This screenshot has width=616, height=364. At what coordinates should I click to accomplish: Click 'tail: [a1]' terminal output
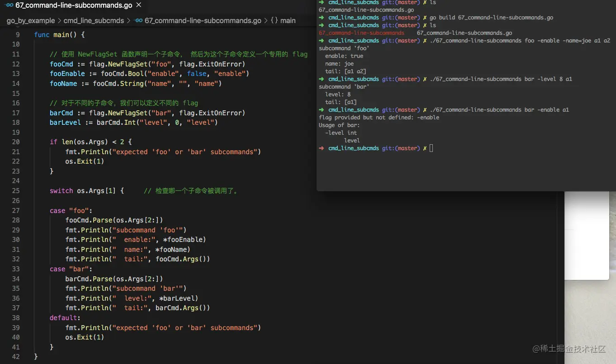[x=341, y=102]
